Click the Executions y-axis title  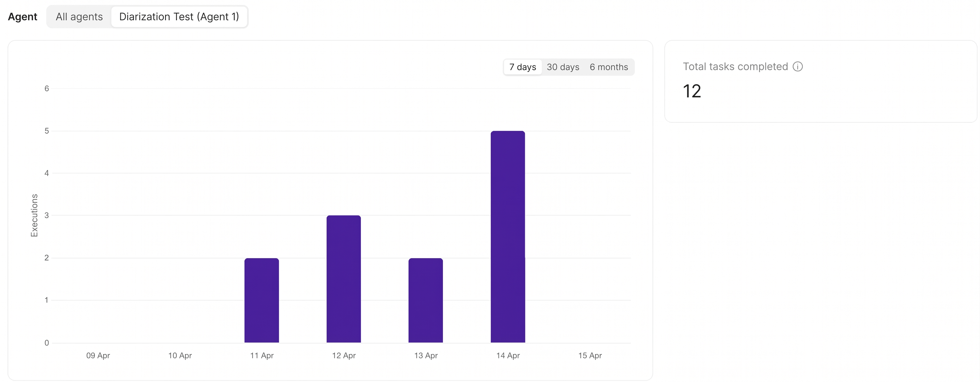34,215
